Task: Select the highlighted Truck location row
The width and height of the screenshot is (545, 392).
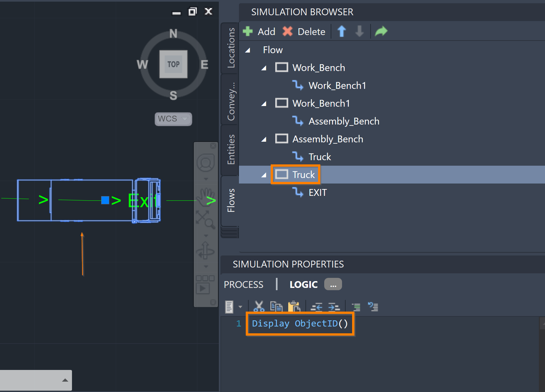Action: pos(392,174)
